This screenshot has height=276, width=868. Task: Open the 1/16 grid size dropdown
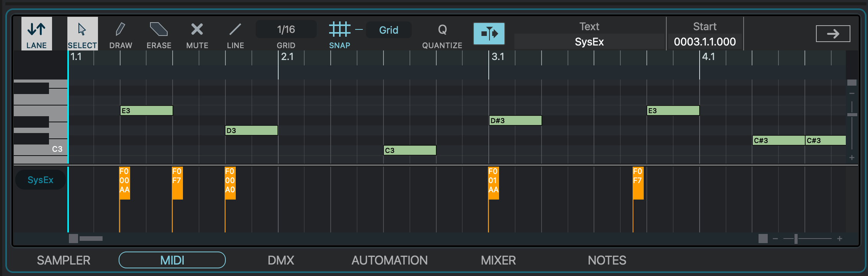[286, 29]
